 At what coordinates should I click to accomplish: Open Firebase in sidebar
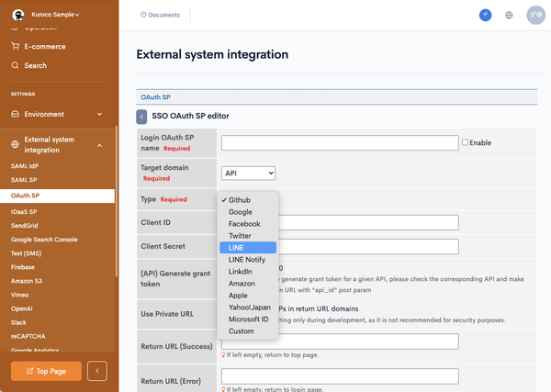22,267
